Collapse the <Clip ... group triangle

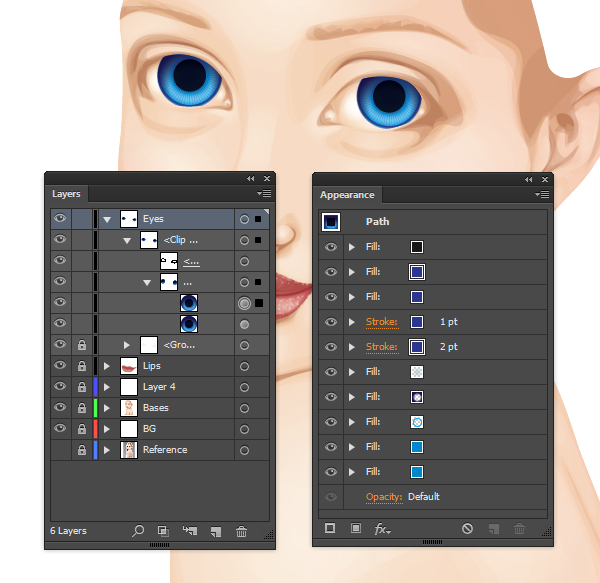tap(127, 241)
